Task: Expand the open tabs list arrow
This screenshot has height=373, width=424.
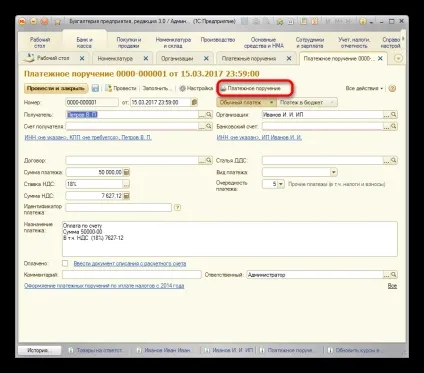Action: (x=398, y=58)
